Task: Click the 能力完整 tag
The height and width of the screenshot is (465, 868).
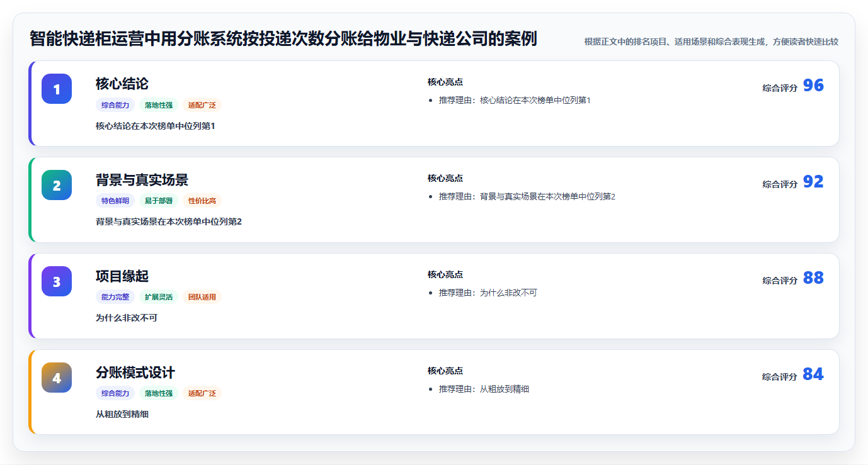Action: point(115,297)
